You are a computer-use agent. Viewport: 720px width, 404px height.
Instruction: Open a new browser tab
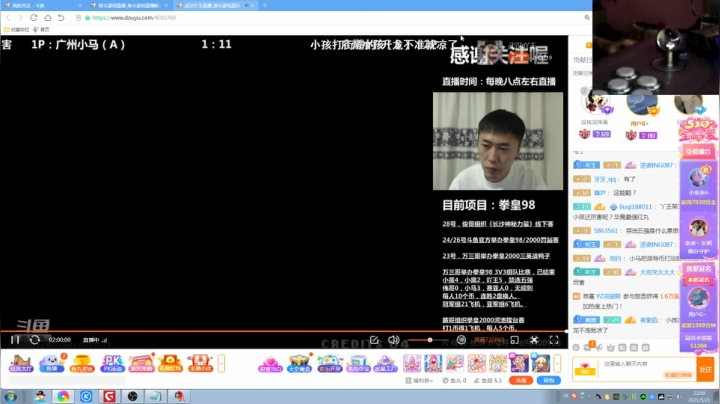265,6
